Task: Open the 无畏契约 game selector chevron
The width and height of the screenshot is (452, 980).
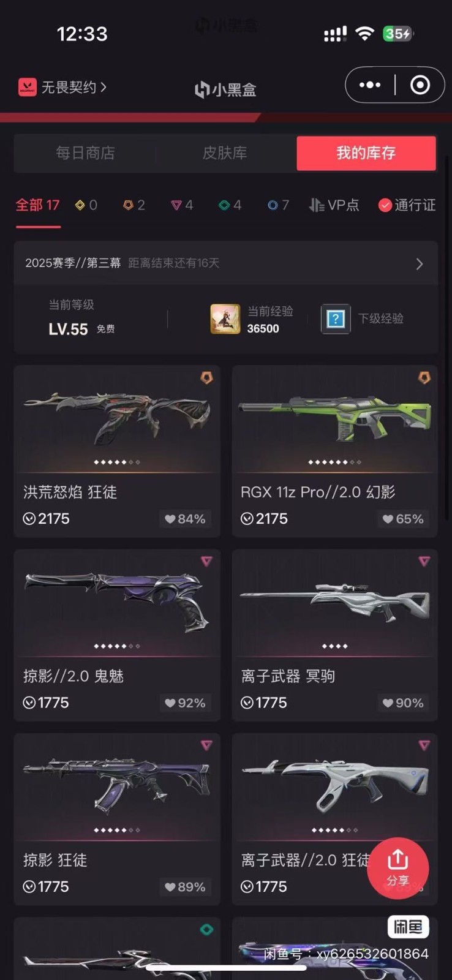Action: (x=104, y=87)
